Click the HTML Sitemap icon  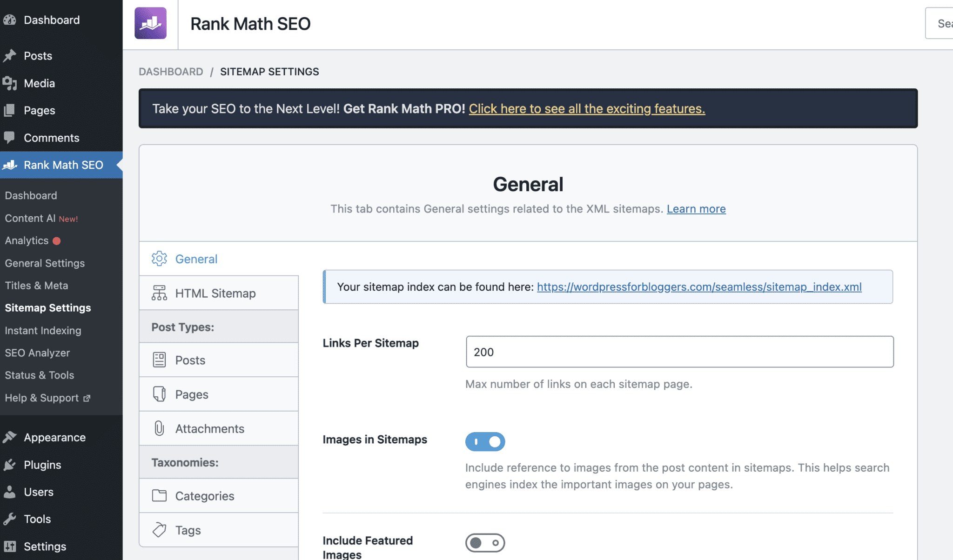159,293
